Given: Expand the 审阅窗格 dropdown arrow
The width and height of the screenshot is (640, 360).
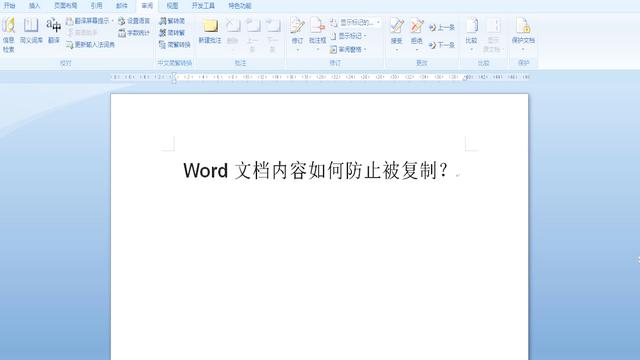Looking at the screenshot, I should [x=364, y=49].
